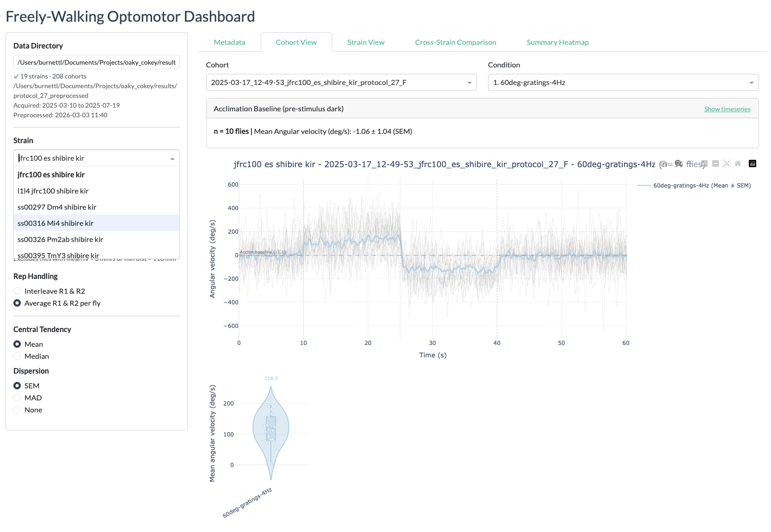Select Interleave R1 & R2 option
The width and height of the screenshot is (771, 532).
tap(17, 291)
